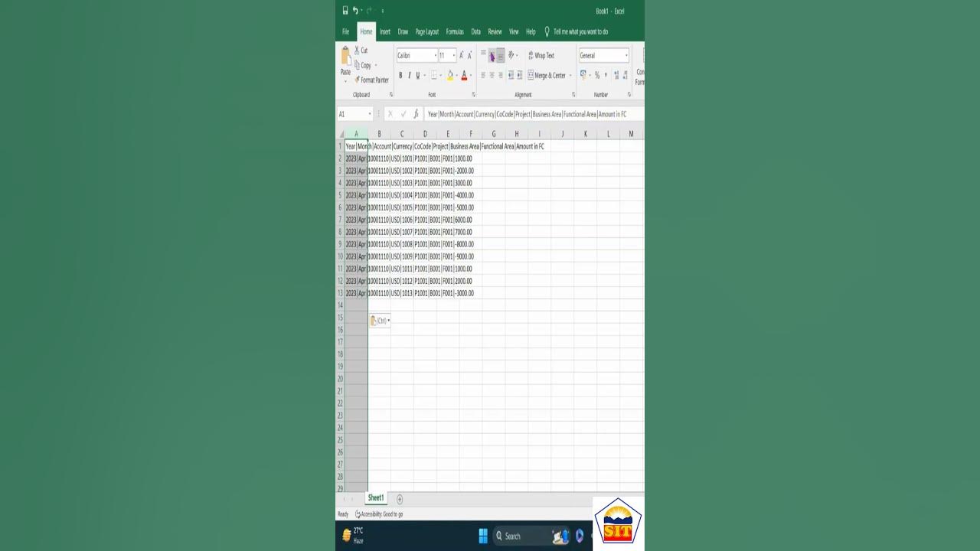The height and width of the screenshot is (551, 980).
Task: Enable Wrap Text
Action: (541, 55)
